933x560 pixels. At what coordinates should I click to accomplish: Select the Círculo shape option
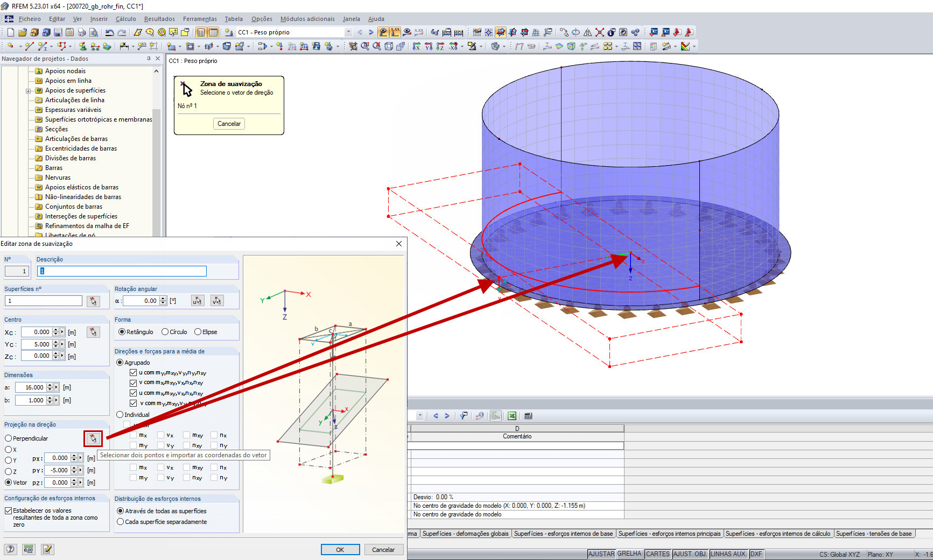click(x=174, y=332)
